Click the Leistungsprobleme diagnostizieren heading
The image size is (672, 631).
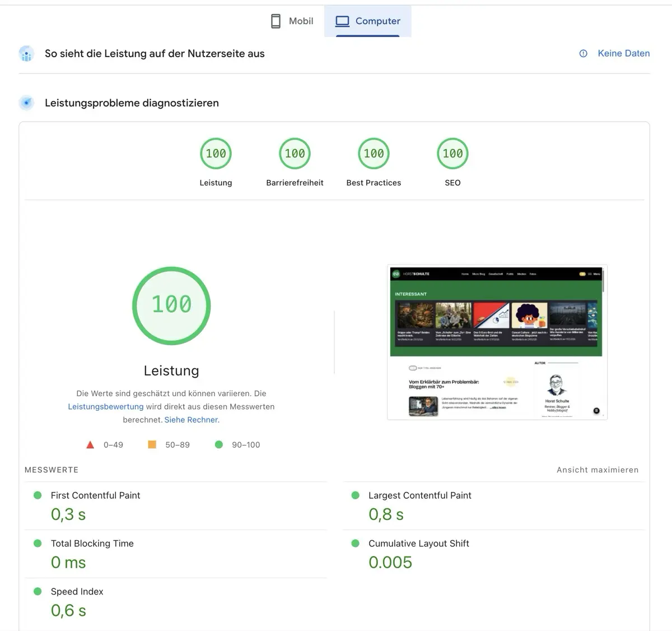132,103
